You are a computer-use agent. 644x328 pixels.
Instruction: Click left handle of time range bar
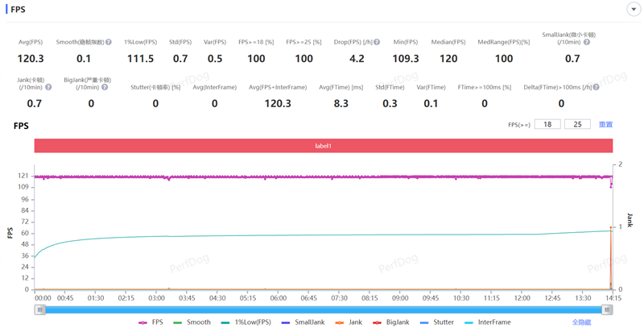[39, 309]
